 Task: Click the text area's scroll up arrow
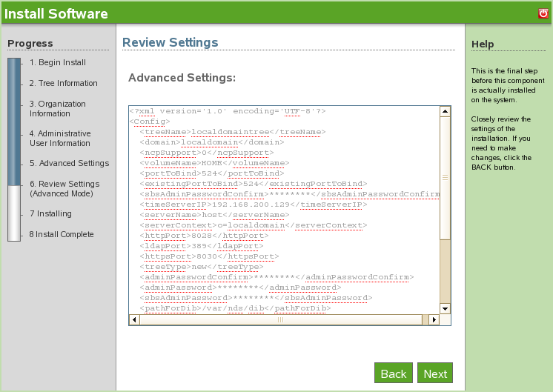point(445,111)
